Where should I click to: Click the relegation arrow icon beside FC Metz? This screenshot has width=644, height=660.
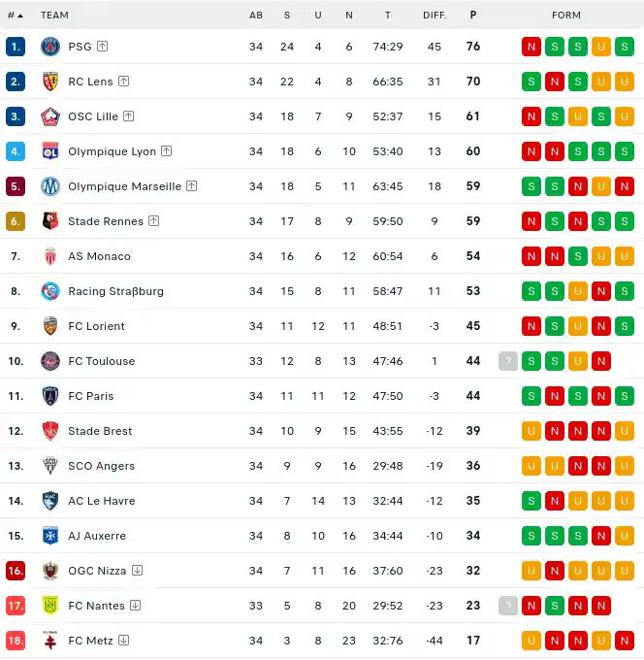click(124, 640)
